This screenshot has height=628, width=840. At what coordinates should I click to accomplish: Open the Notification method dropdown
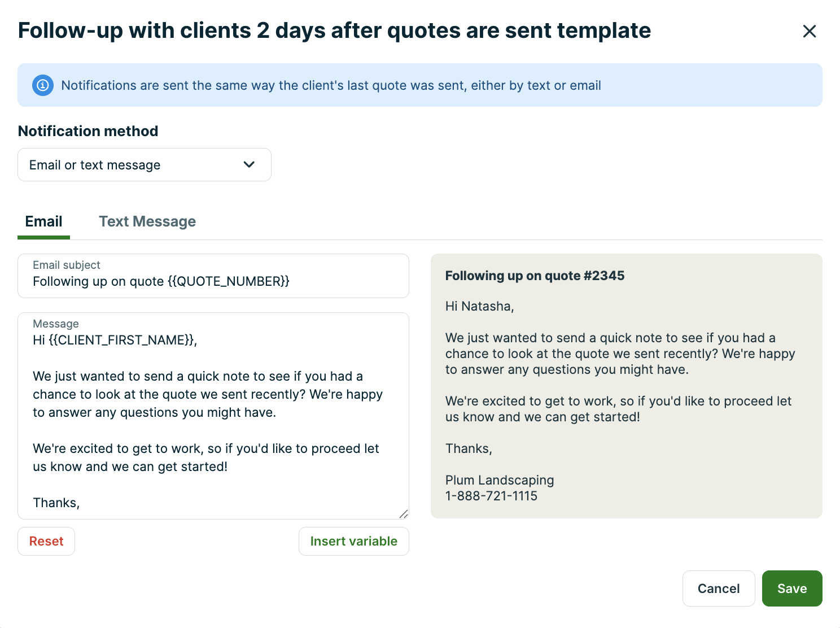point(144,165)
